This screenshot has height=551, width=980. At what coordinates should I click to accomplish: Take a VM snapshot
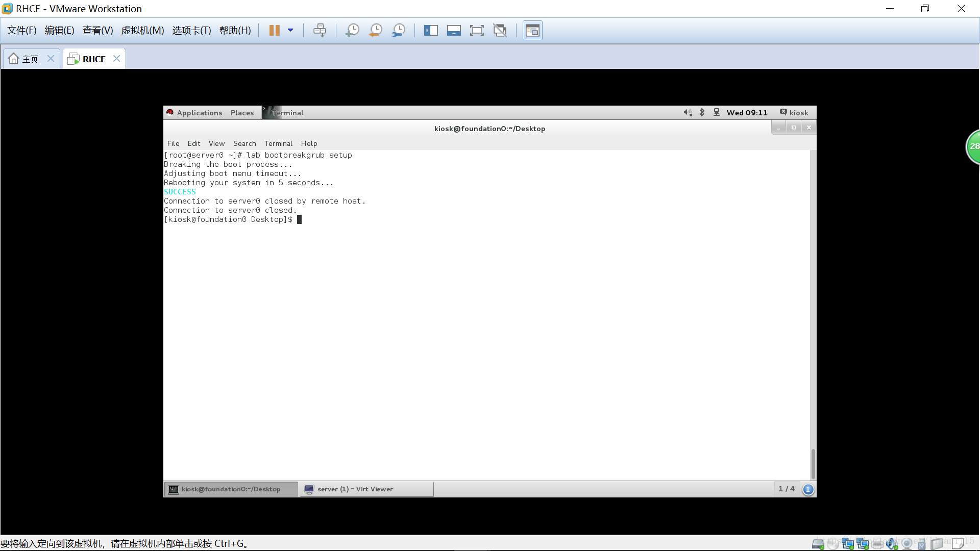[x=352, y=31]
